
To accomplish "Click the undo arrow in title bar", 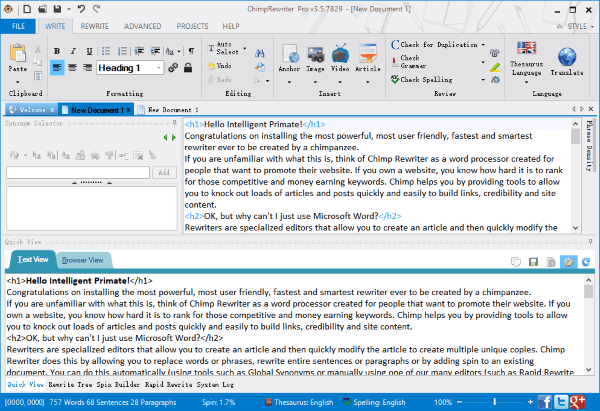I will point(81,9).
